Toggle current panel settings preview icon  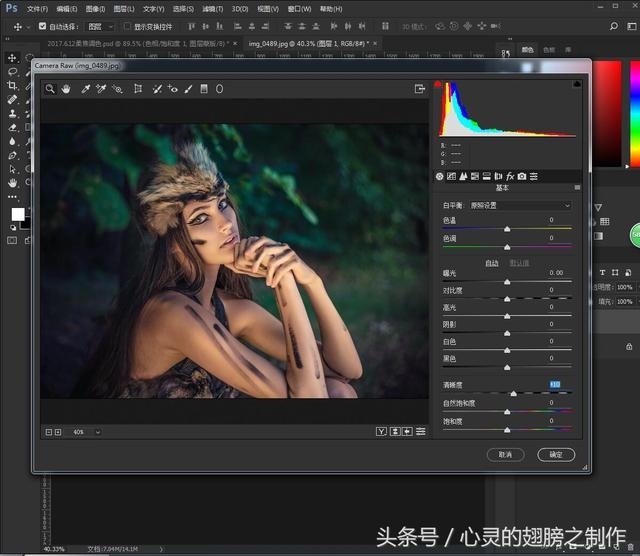tap(421, 431)
